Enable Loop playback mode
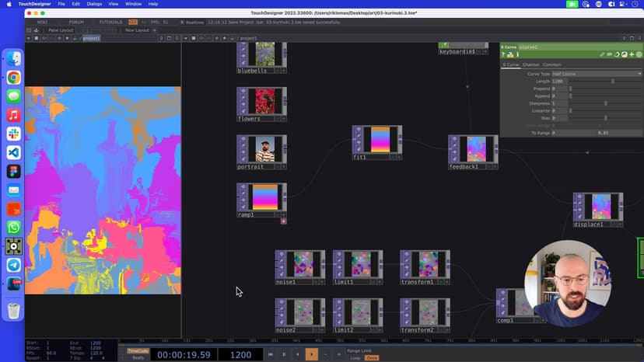The height and width of the screenshot is (362, 644). coord(355,357)
